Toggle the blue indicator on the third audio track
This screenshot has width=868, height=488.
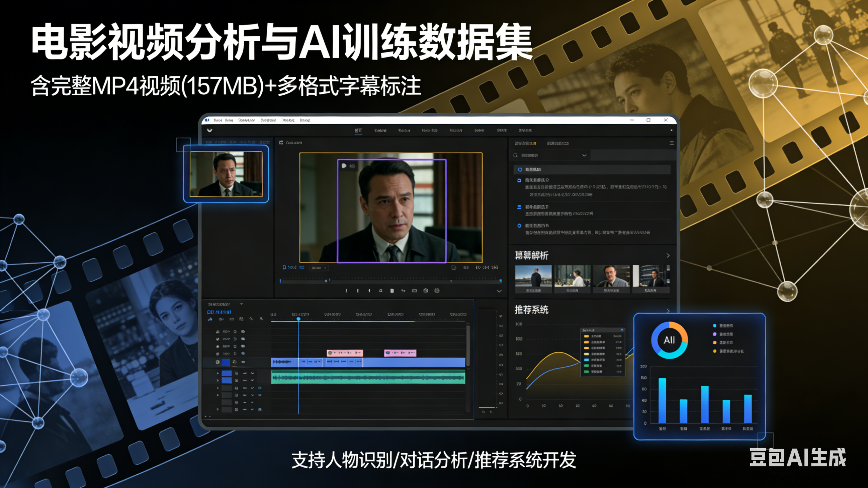259,388
